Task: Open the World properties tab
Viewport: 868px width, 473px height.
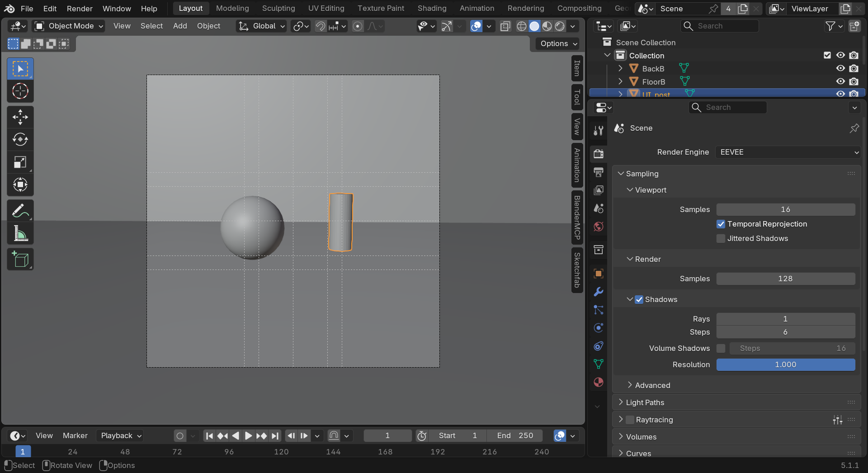Action: [599, 227]
